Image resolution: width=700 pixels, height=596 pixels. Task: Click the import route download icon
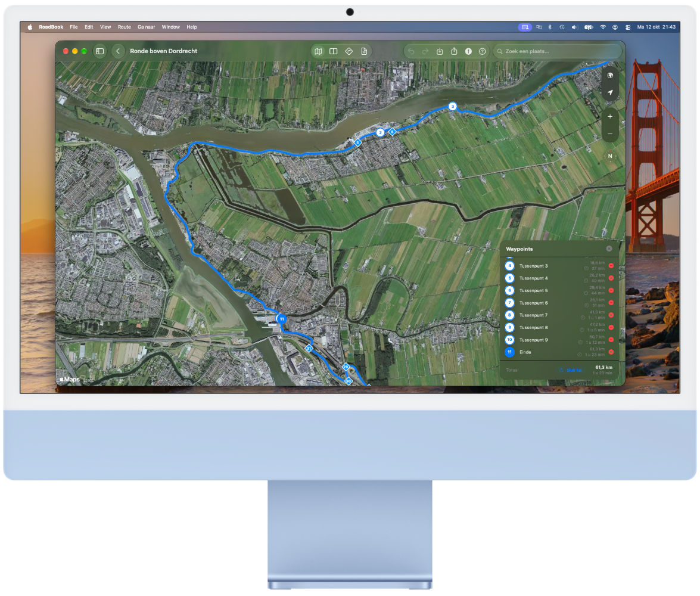(x=440, y=51)
